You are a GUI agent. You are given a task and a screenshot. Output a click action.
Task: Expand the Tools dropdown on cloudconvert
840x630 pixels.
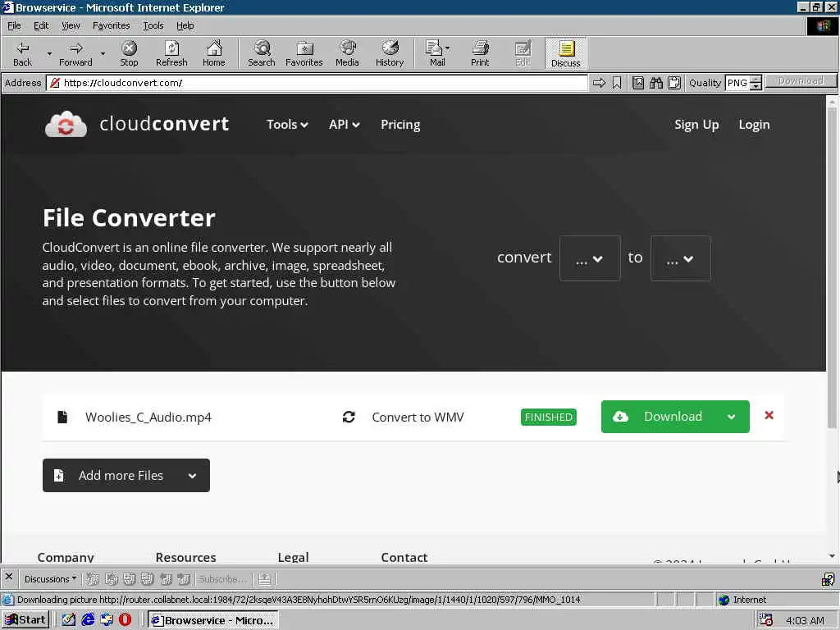click(x=287, y=125)
